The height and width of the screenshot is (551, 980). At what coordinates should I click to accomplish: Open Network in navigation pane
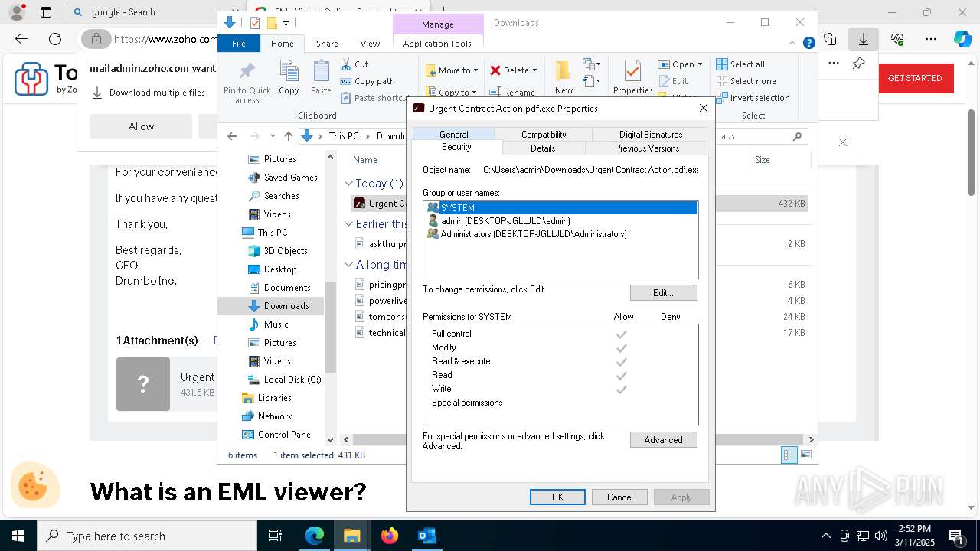[x=266, y=416]
